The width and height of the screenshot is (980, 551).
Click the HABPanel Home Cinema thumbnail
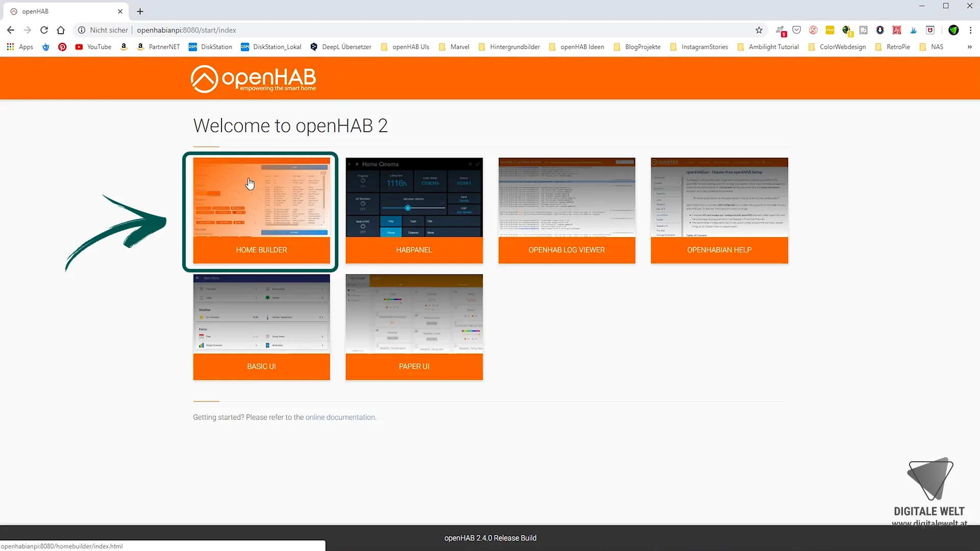click(x=414, y=197)
